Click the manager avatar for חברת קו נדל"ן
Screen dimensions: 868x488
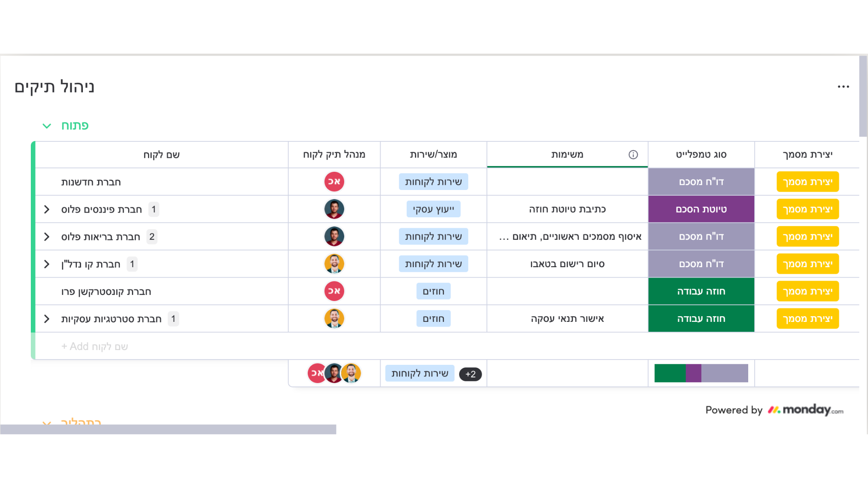pos(334,264)
